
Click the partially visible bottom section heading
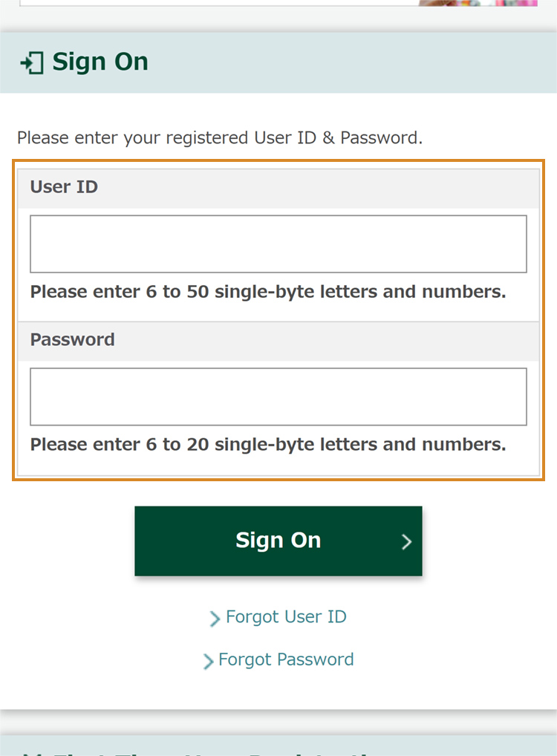coord(223,752)
